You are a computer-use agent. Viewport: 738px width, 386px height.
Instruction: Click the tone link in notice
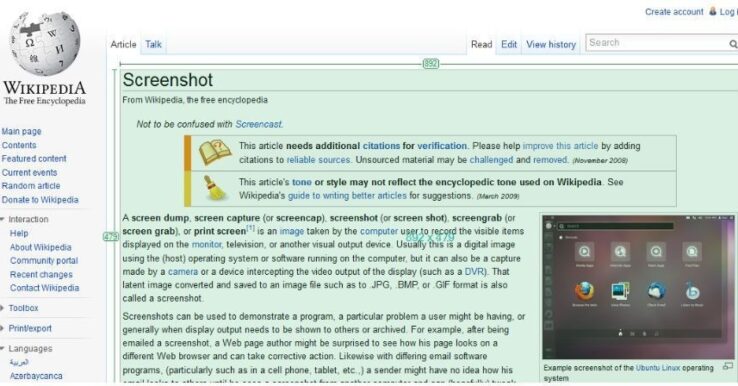click(302, 182)
